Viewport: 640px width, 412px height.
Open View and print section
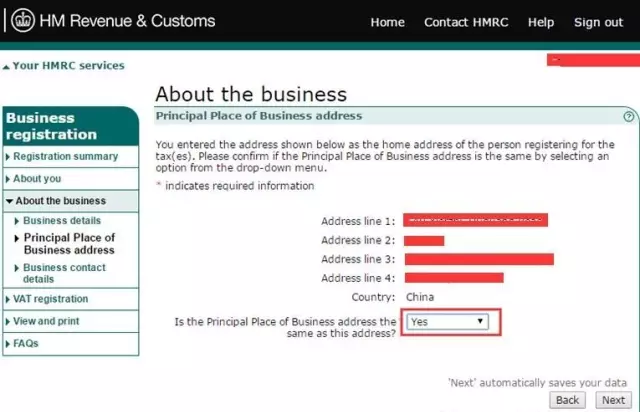coord(46,321)
